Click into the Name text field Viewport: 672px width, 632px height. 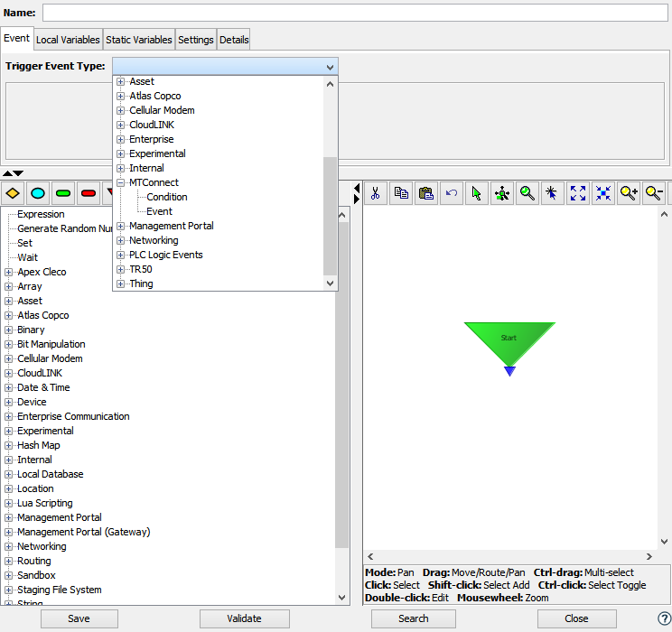355,13
